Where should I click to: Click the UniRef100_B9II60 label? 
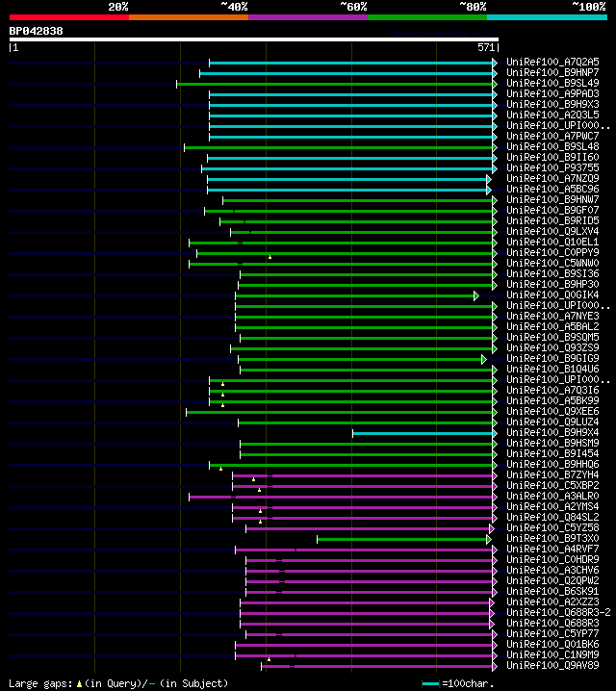click(x=552, y=157)
